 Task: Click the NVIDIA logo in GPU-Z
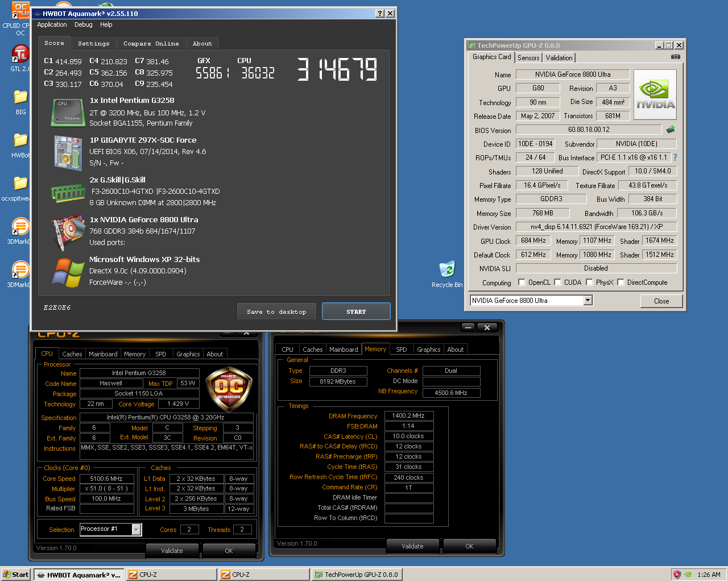[655, 95]
